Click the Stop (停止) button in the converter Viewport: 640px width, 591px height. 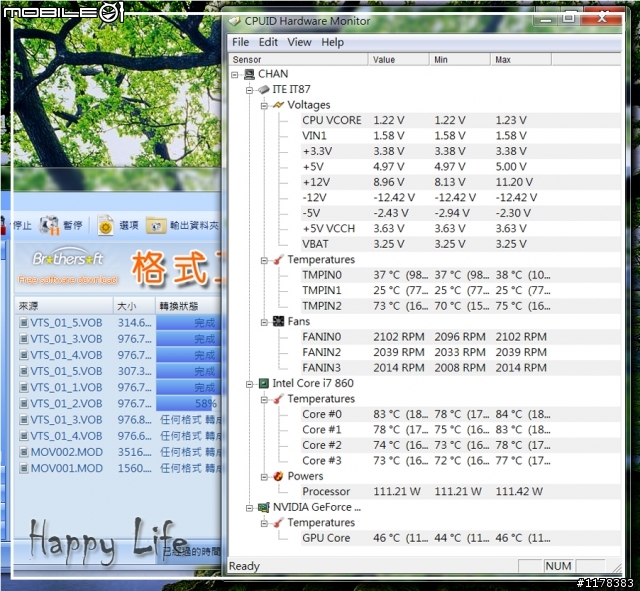click(x=16, y=226)
